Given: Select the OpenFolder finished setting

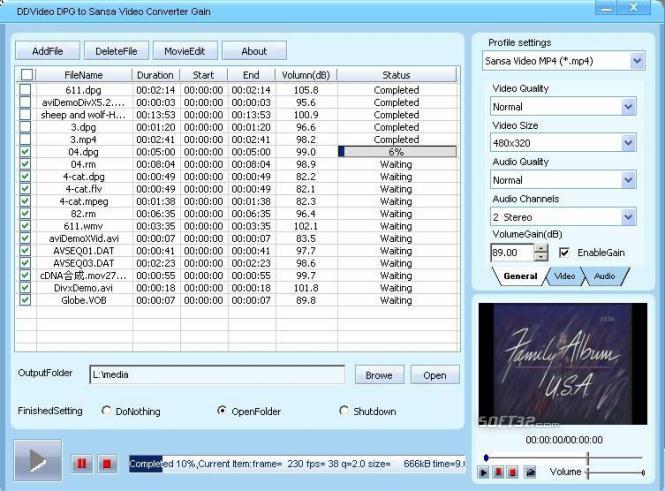Looking at the screenshot, I should tap(221, 410).
